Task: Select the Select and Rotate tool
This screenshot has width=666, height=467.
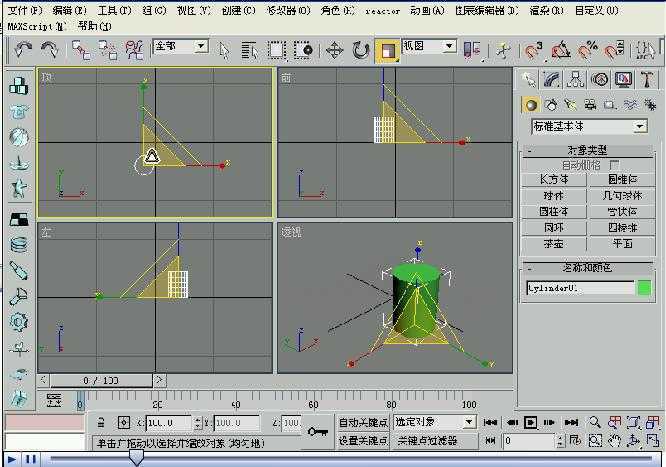Action: point(361,51)
